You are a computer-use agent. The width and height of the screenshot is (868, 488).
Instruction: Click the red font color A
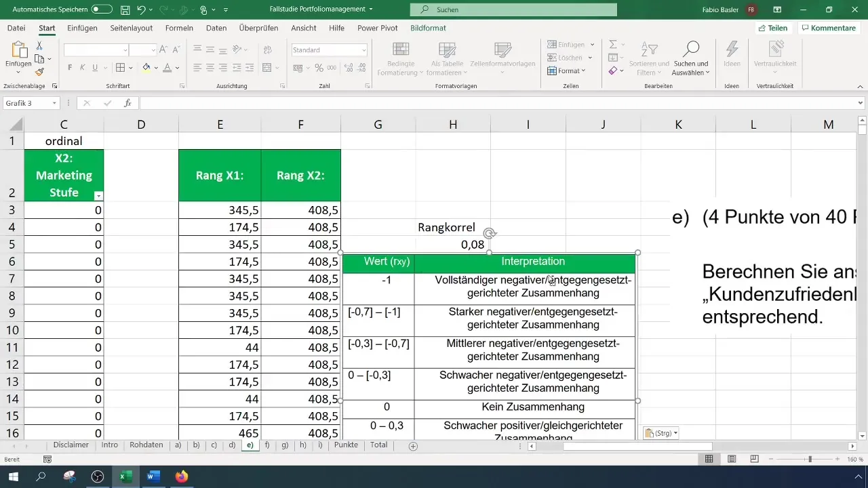click(167, 68)
